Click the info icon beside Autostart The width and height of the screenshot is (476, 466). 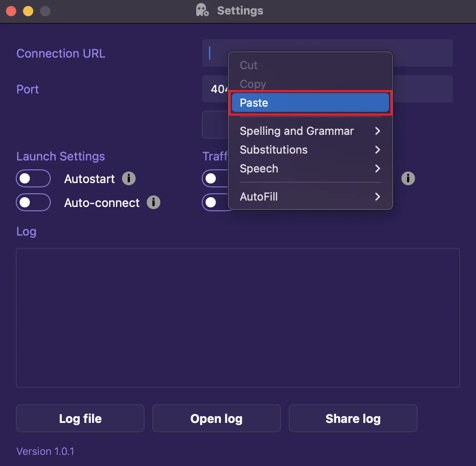coord(129,178)
